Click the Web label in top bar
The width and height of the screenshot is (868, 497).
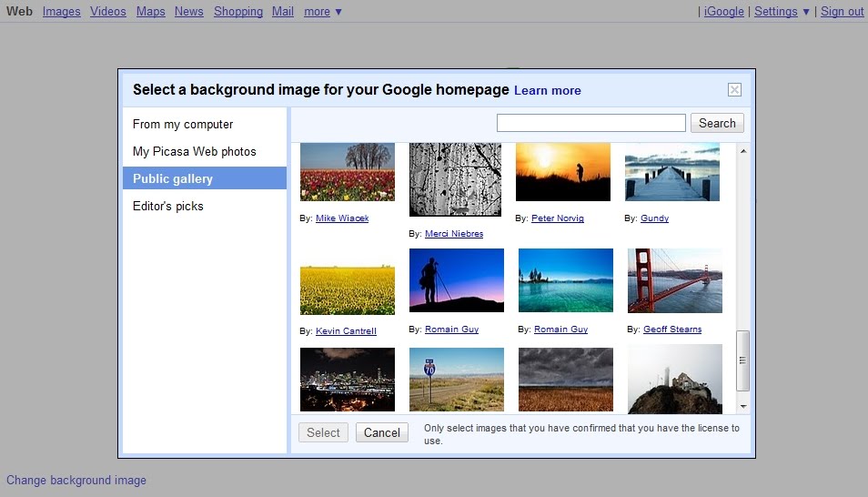pyautogui.click(x=19, y=11)
